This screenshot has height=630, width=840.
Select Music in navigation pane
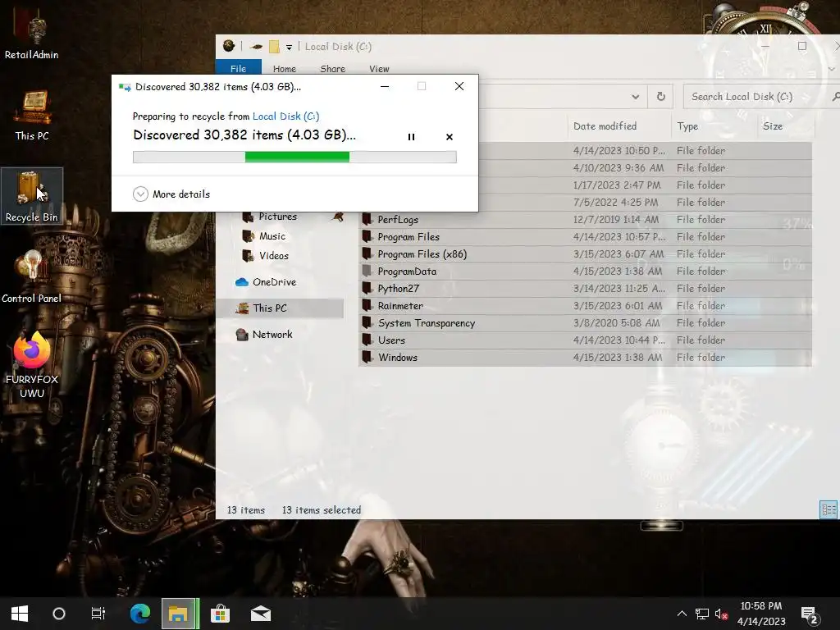(272, 236)
